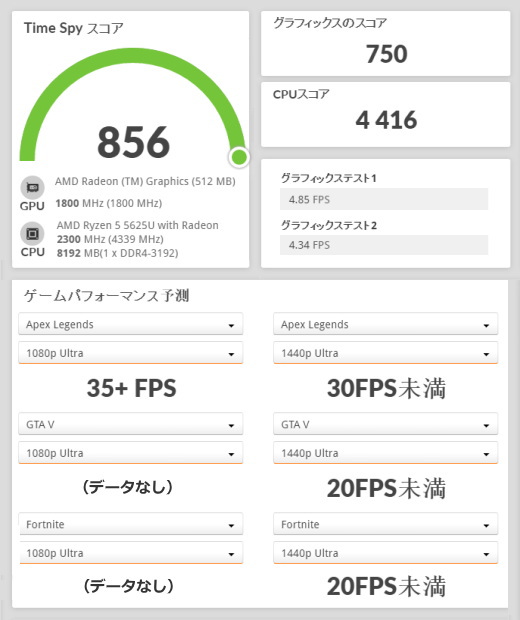
Task: Click the 2300 MHz CPU clock text
Action: pos(110,239)
